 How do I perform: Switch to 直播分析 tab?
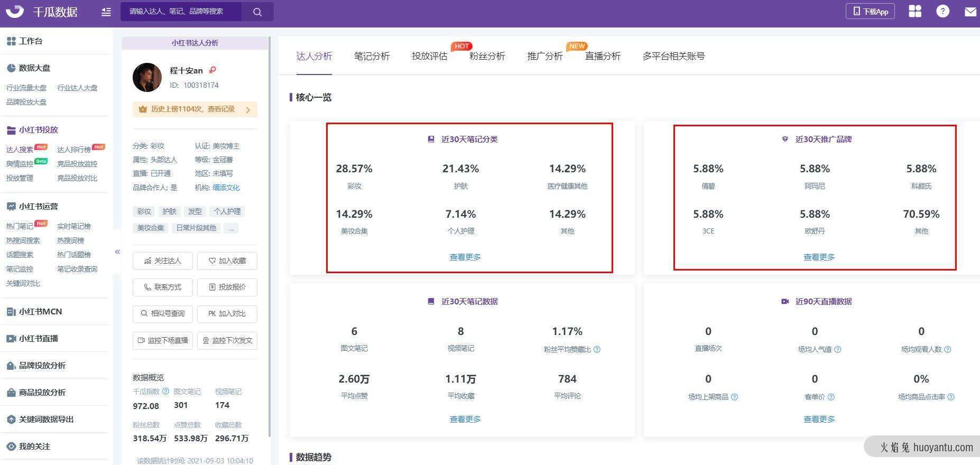point(602,56)
